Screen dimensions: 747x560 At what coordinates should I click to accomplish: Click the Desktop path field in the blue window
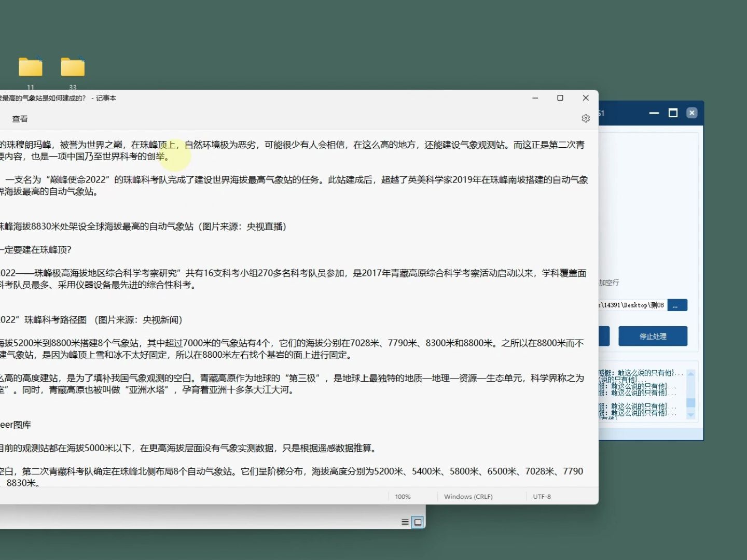click(x=632, y=305)
